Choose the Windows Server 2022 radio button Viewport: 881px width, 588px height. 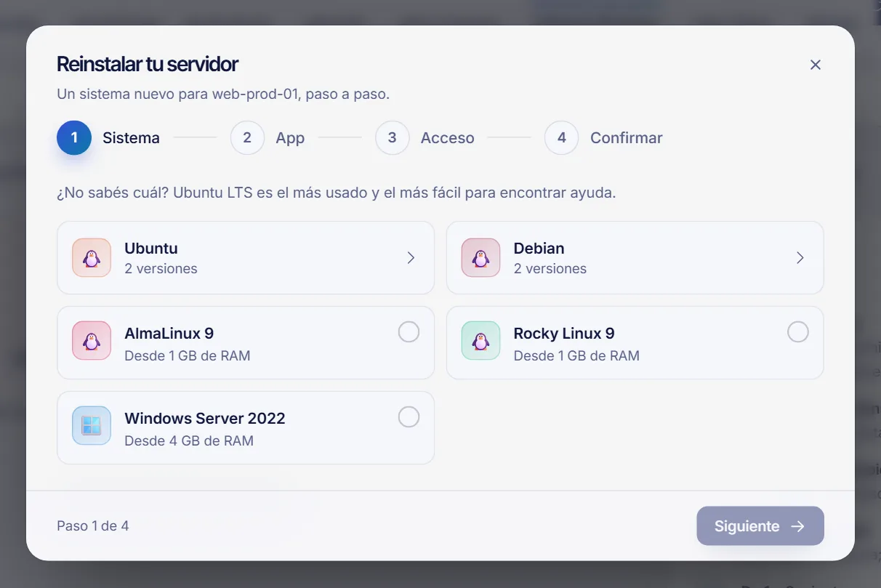click(409, 417)
